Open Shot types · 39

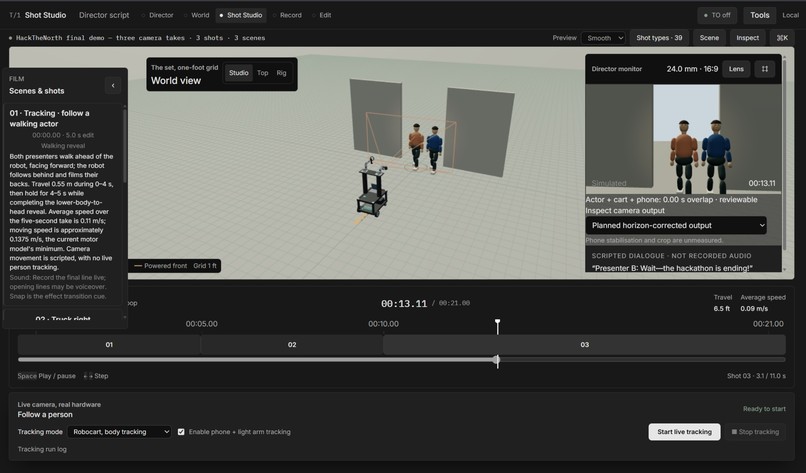point(659,38)
